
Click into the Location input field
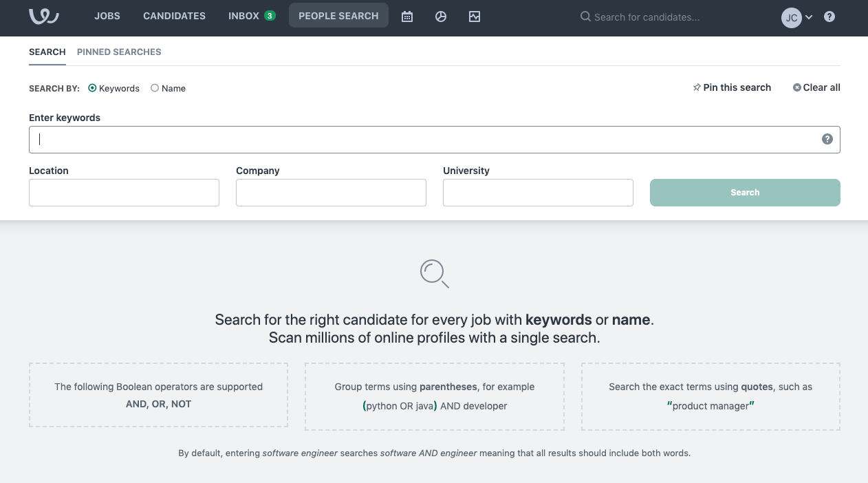[124, 193]
